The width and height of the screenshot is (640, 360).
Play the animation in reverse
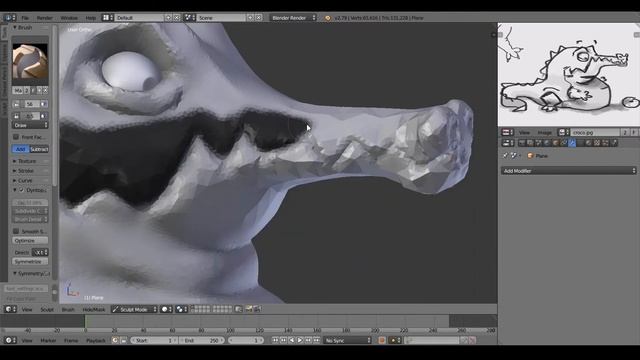[x=292, y=340]
